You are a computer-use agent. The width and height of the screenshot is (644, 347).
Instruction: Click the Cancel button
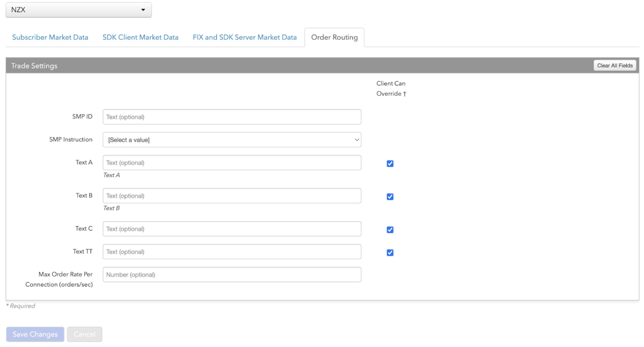85,334
